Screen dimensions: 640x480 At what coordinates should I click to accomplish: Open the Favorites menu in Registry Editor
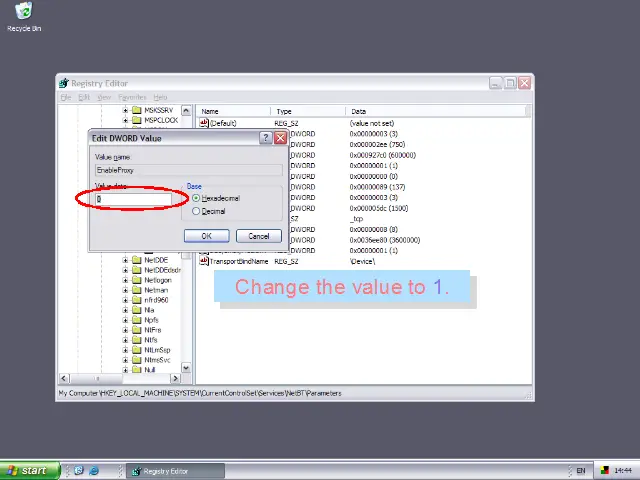click(x=132, y=97)
